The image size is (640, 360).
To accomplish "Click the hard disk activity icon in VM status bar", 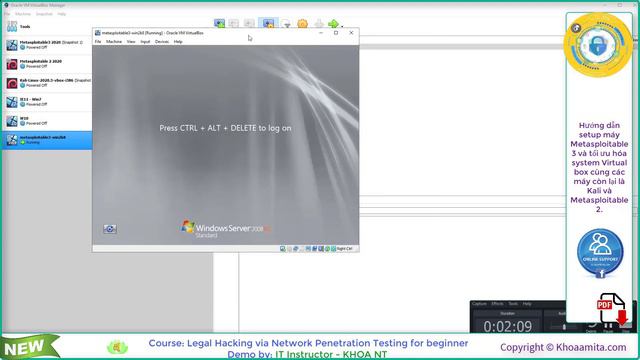I will [x=282, y=249].
